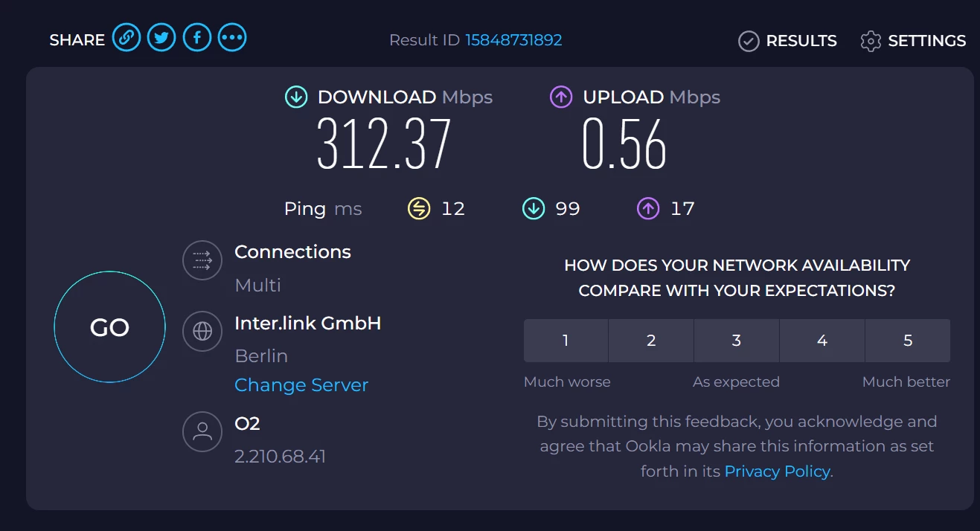Click the yellow idle ping icon
980x531 pixels.
[419, 209]
